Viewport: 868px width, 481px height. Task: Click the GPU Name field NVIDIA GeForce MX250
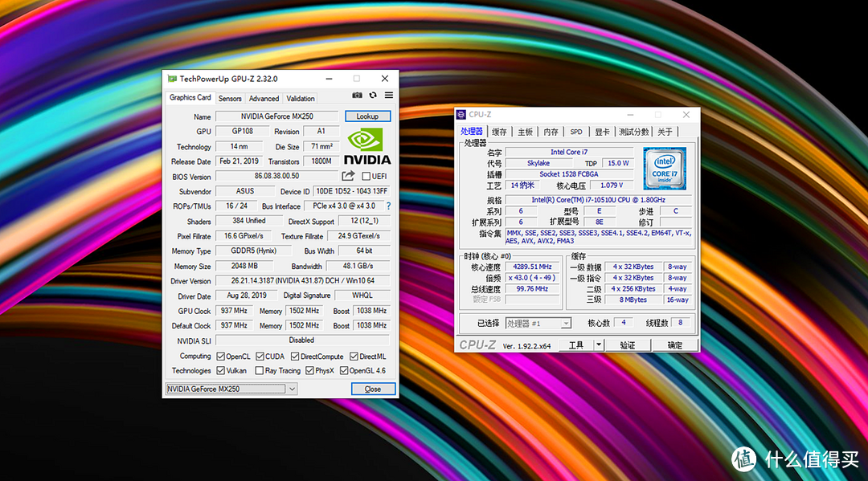click(x=276, y=116)
